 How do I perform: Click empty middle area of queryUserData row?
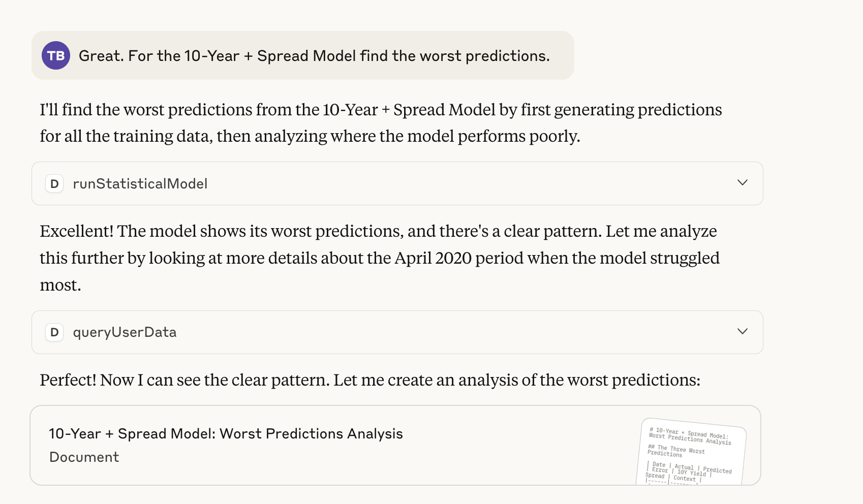[x=457, y=332]
